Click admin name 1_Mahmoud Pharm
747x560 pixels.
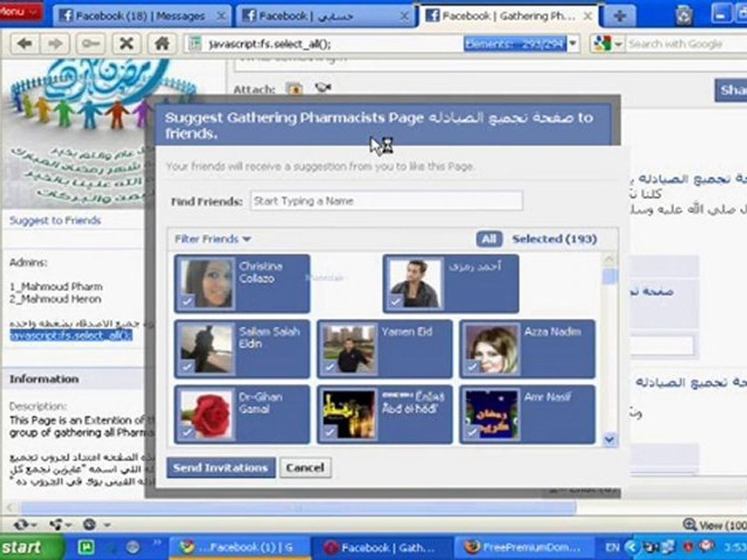(x=56, y=287)
